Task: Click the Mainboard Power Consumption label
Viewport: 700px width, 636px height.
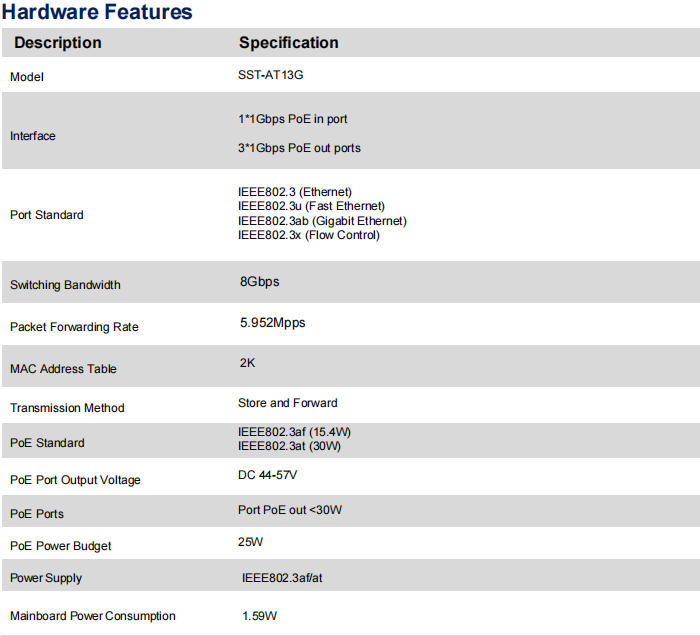Action: coord(93,616)
